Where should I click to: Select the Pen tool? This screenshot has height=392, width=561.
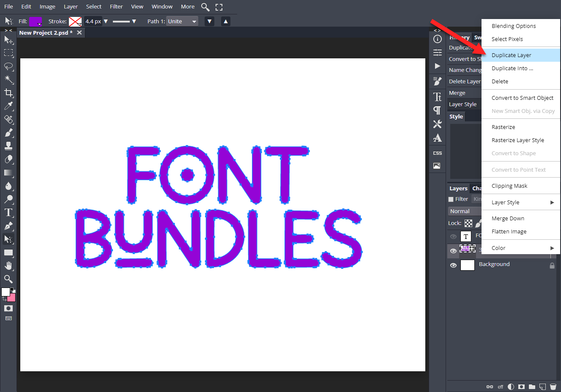click(8, 226)
